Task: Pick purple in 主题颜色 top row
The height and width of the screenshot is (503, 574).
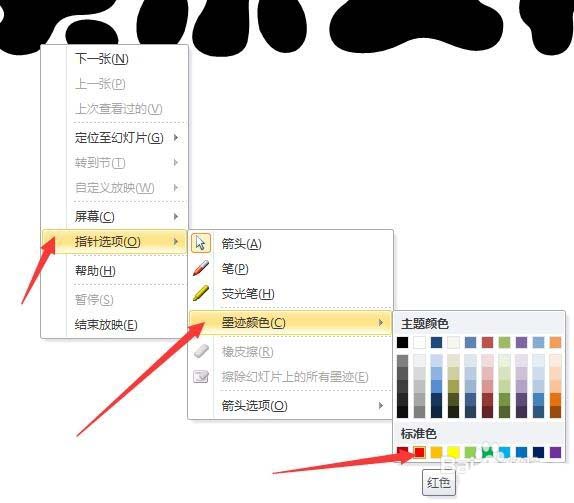Action: coord(522,343)
